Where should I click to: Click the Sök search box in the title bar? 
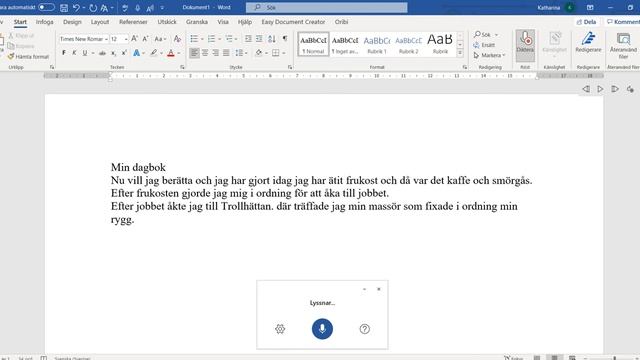coord(327,7)
